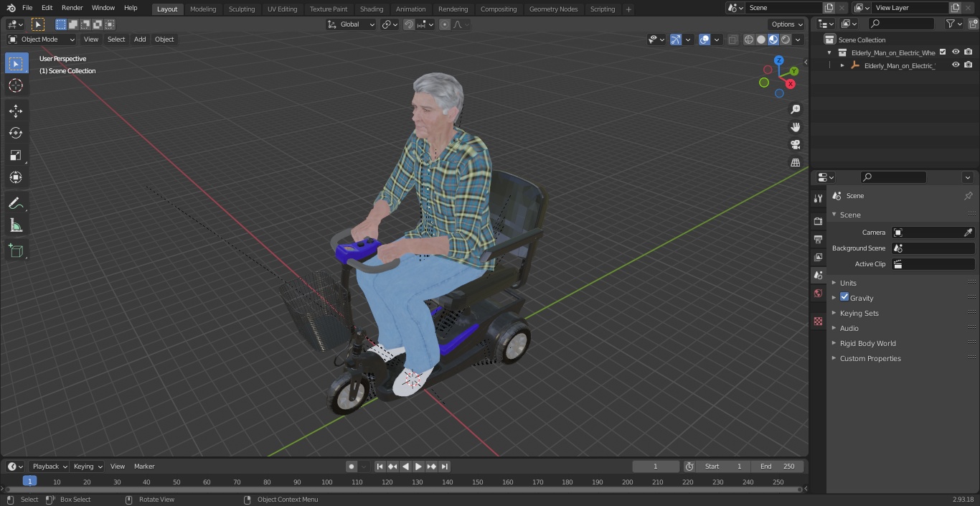Click the current frame field showing 1
The height and width of the screenshot is (506, 980).
655,467
